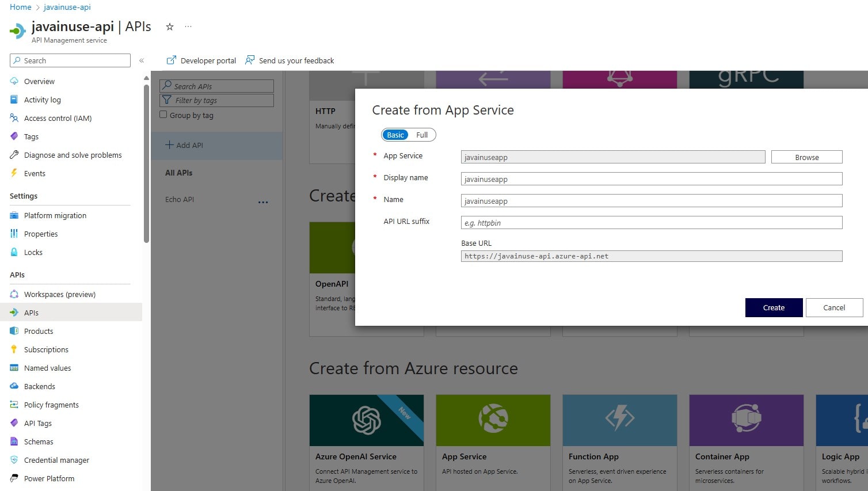
Task: Click the Function App tile icon
Action: tap(620, 418)
